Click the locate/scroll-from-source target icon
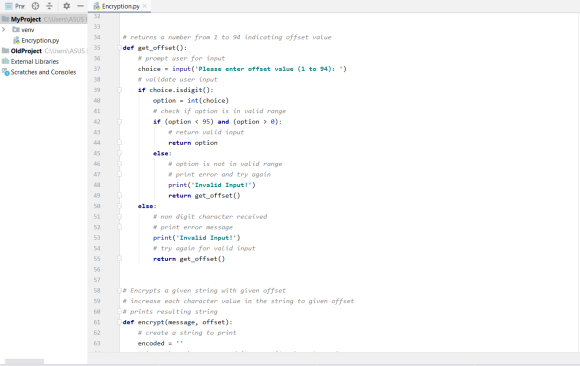 point(35,6)
